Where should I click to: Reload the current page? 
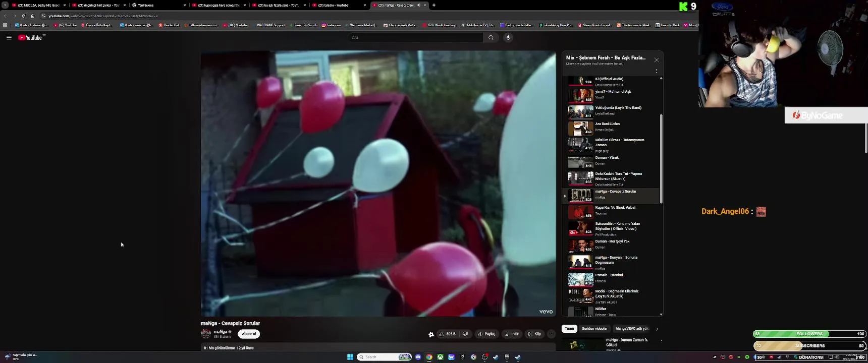(24, 16)
